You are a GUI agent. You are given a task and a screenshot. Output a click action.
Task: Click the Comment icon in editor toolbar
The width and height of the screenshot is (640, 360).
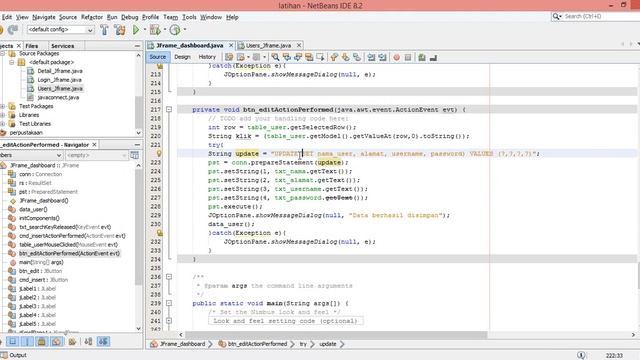point(422,58)
